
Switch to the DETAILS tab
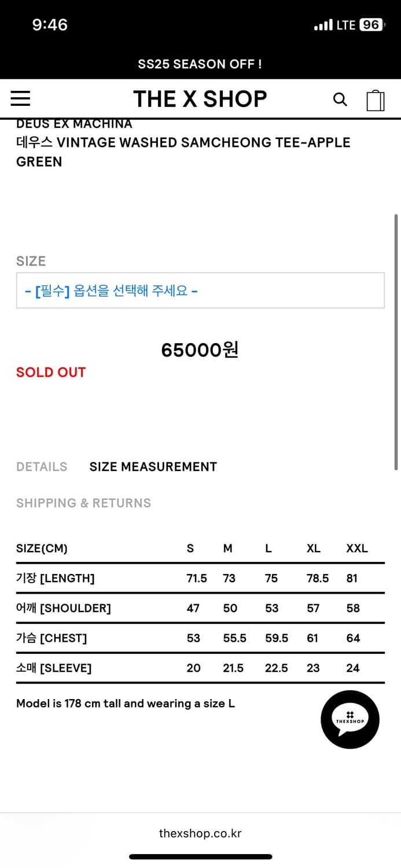(x=42, y=467)
